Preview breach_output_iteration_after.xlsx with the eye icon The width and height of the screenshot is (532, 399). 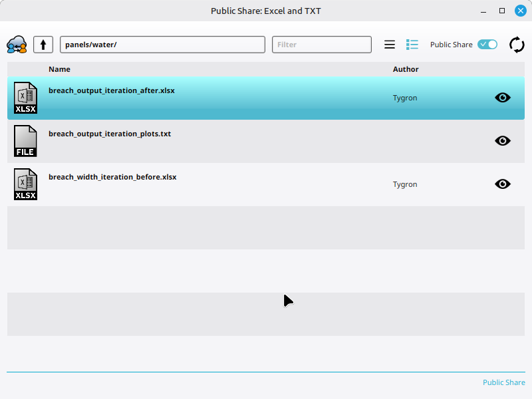(503, 97)
